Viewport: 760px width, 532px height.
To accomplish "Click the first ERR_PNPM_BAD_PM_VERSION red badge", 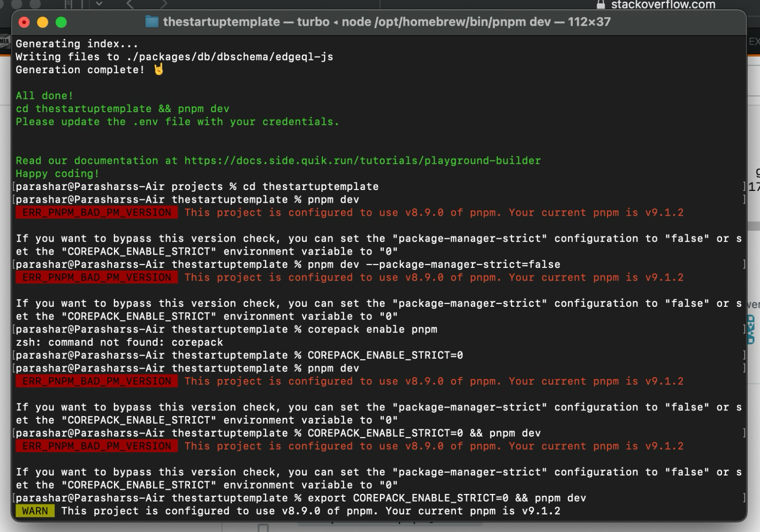I will (97, 213).
